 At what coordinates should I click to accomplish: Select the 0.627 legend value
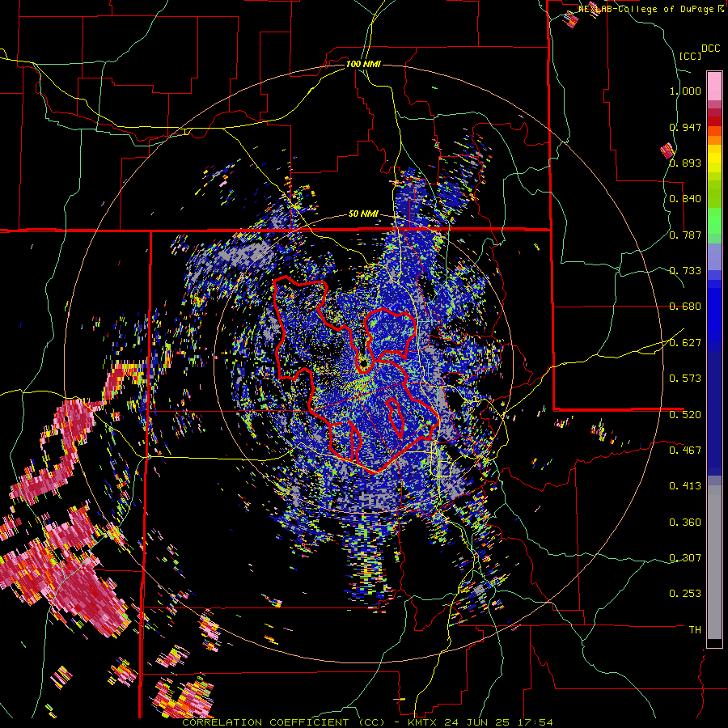pos(685,343)
